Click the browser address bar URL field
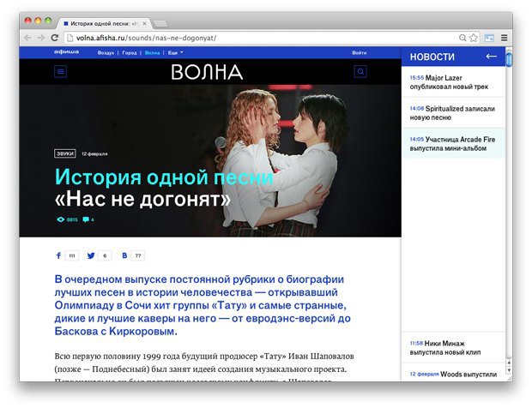Viewport: 532px width, 408px height. pyautogui.click(x=257, y=38)
